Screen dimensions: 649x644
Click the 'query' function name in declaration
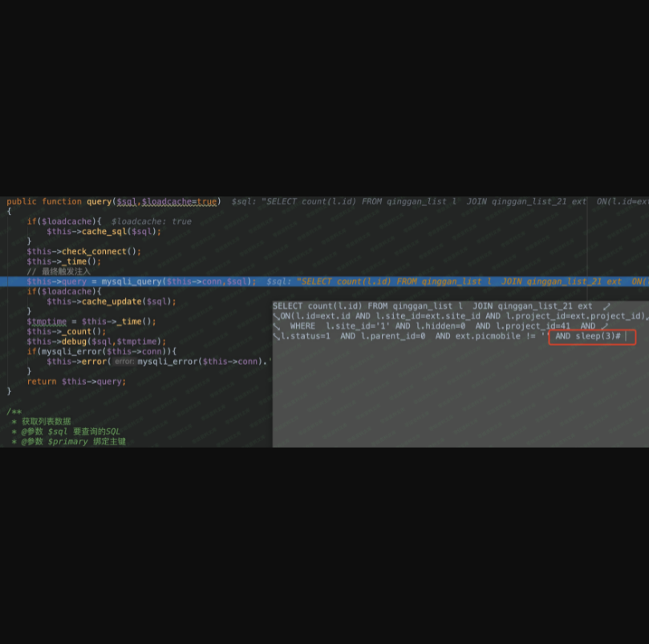(99, 201)
